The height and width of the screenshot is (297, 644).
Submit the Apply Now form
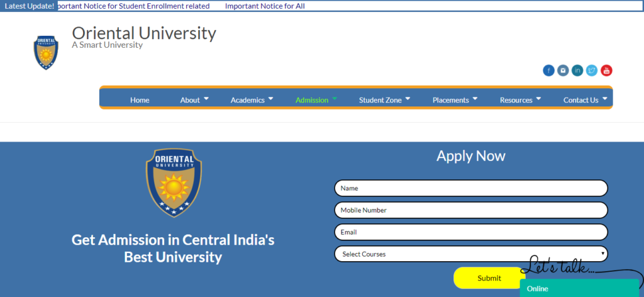click(x=489, y=278)
